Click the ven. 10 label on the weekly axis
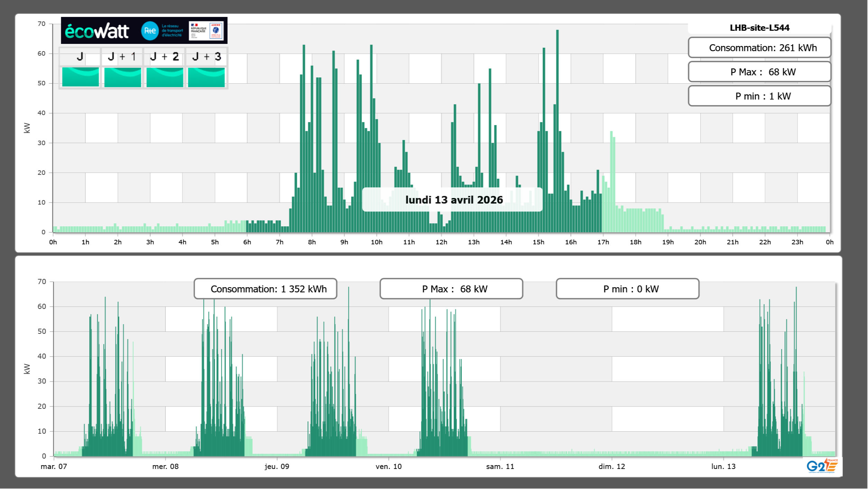 click(x=389, y=467)
